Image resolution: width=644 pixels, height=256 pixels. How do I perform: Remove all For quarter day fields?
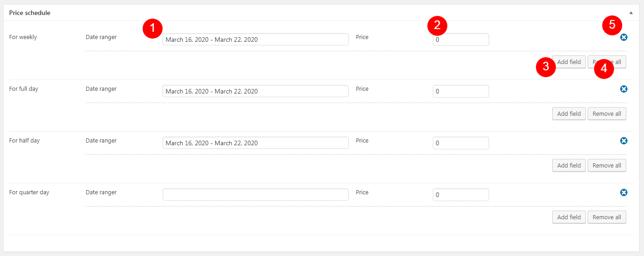[606, 217]
